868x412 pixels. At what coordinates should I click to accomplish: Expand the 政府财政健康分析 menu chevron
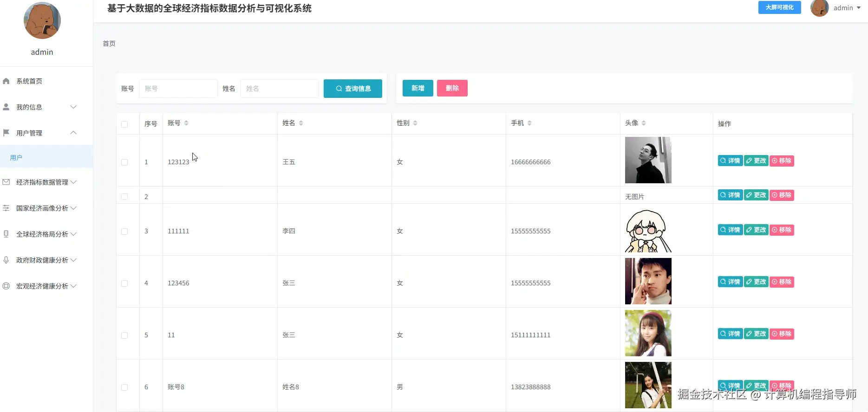coord(73,260)
